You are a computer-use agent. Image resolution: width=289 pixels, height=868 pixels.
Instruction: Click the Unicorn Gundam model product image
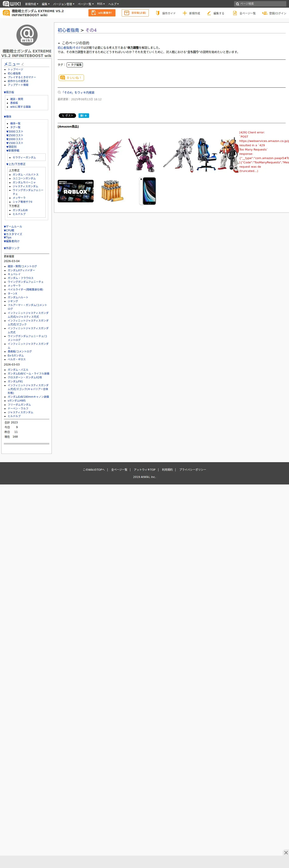click(x=73, y=155)
